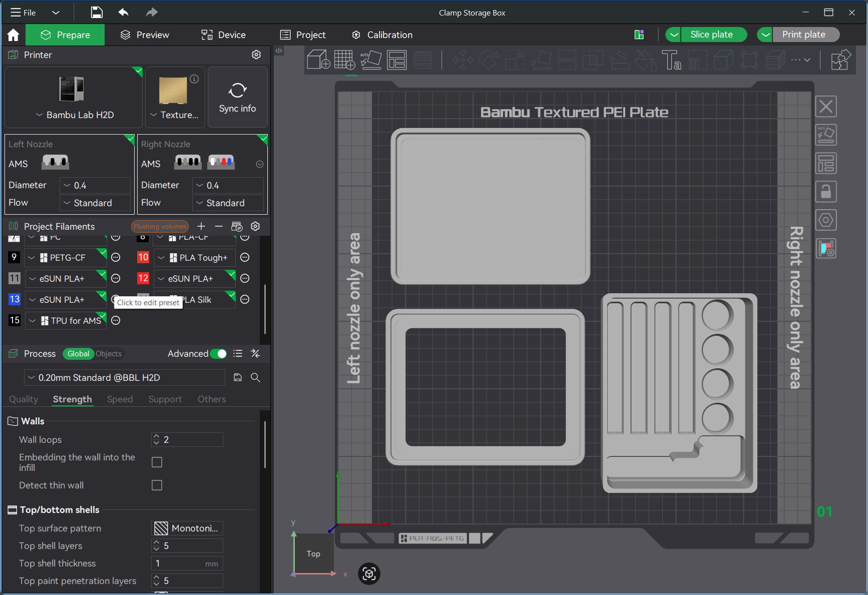The image size is (868, 595).
Task: Open plate settings hexagon icon
Action: click(x=826, y=220)
